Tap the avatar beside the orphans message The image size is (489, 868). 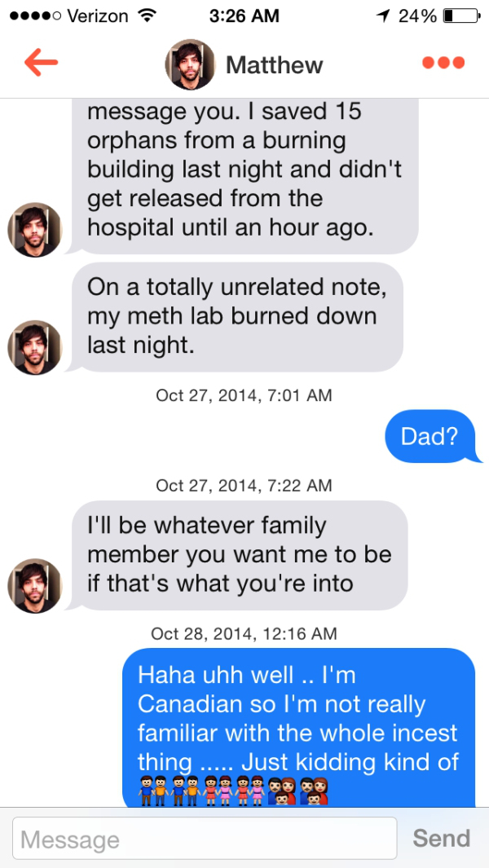pyautogui.click(x=35, y=230)
